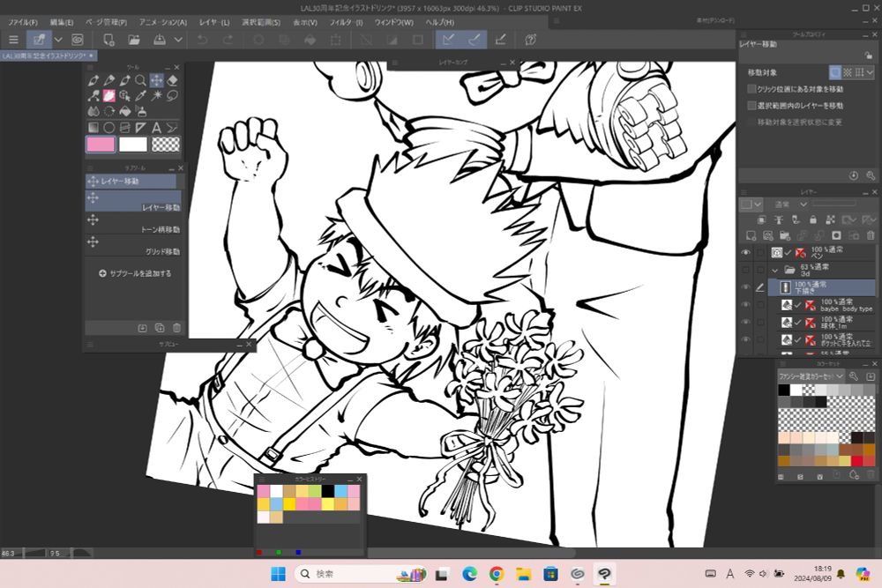Select the Ruler triangle tool
This screenshot has width=882, height=588.
[x=140, y=128]
